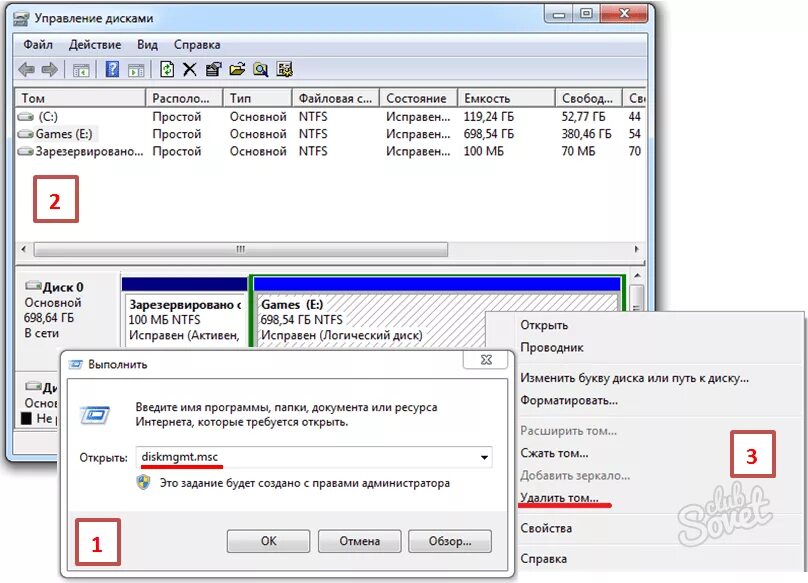This screenshot has height=583, width=808.
Task: Open the Файл menu
Action: [x=38, y=45]
